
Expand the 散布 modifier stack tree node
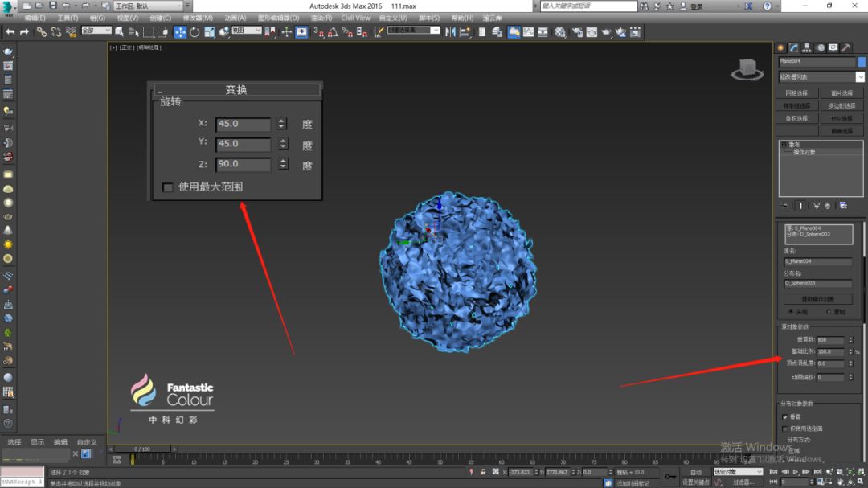coord(784,145)
